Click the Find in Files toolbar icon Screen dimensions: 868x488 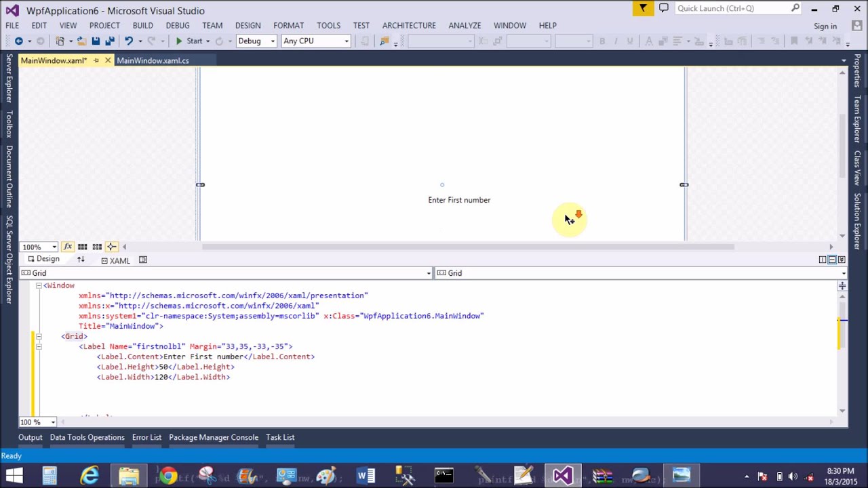point(384,41)
